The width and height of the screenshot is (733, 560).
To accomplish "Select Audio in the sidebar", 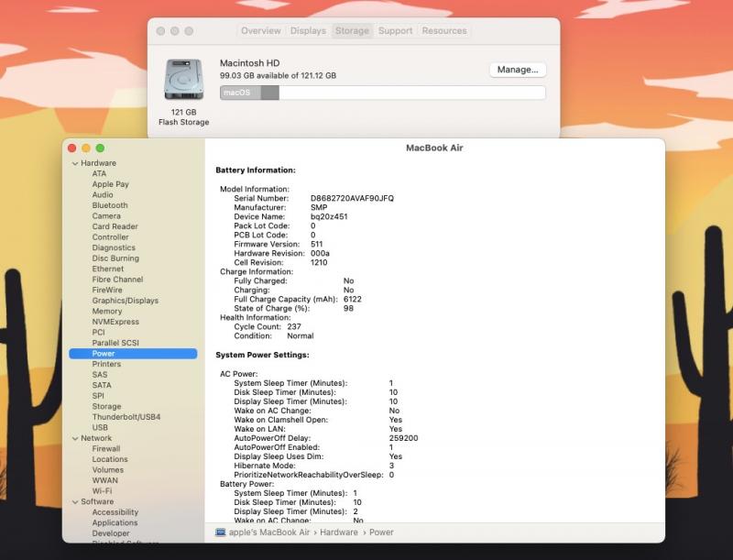I will 103,195.
